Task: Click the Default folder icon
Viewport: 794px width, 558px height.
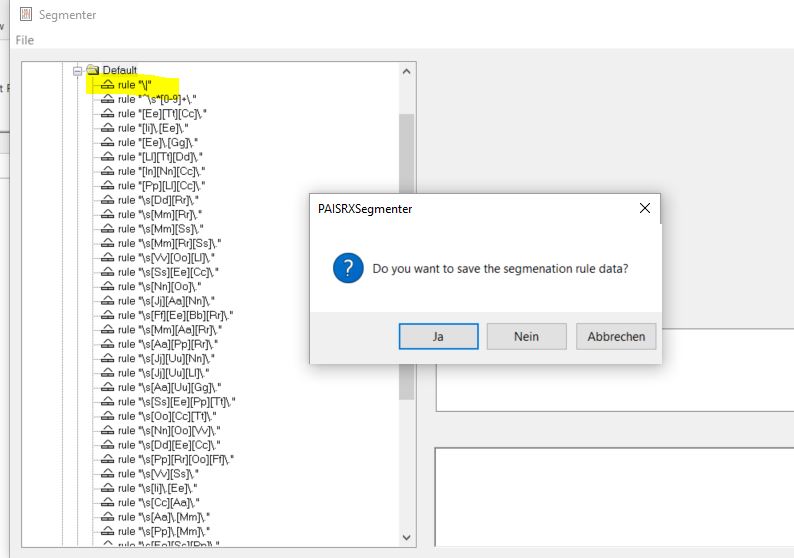Action: click(x=93, y=70)
